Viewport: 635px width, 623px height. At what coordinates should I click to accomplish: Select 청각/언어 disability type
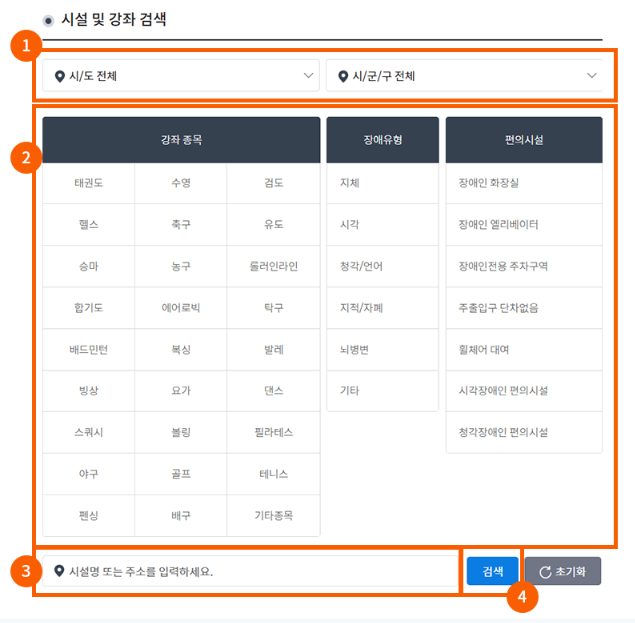(x=383, y=267)
